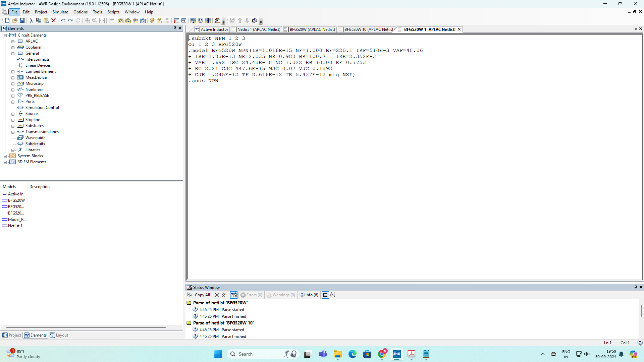Screen dimensions: 644x362
Task: Click the red Delete icon
Action: coord(53,20)
